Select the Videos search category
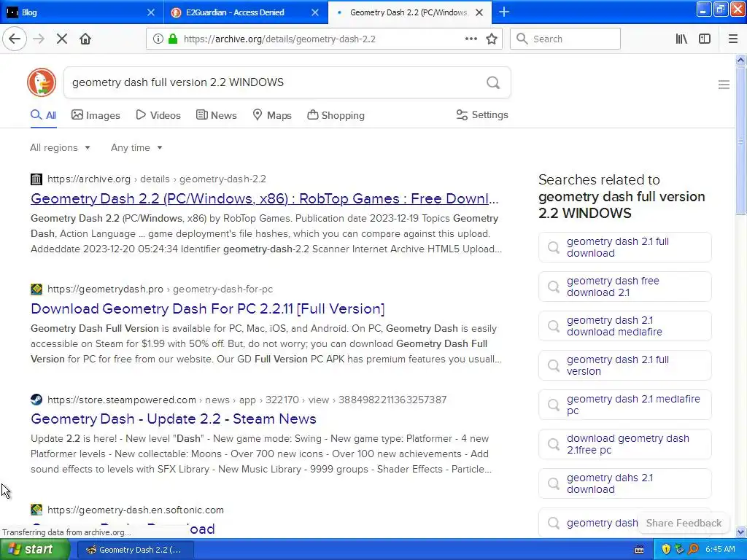Screen dimensions: 747x560 [x=158, y=115]
